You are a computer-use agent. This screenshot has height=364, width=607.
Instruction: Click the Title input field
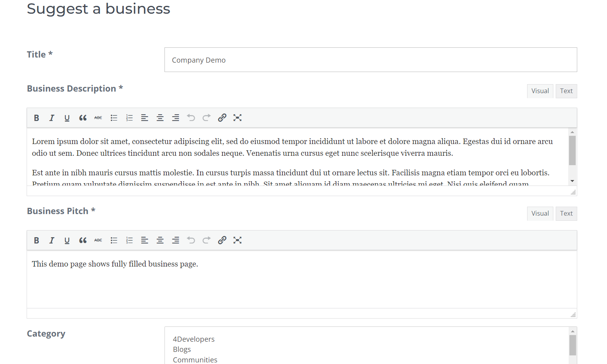click(370, 60)
